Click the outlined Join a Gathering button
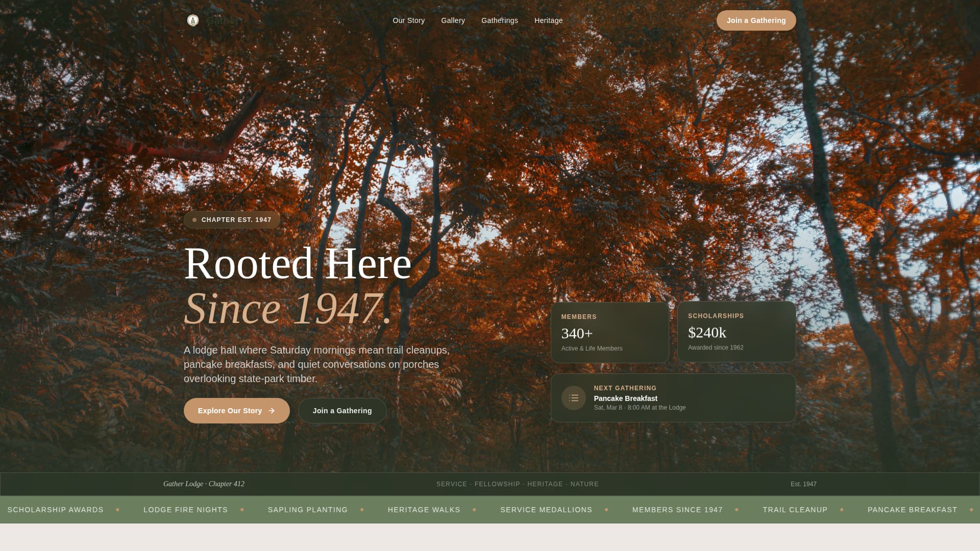Viewport: 980px width, 551px height. pyautogui.click(x=342, y=410)
